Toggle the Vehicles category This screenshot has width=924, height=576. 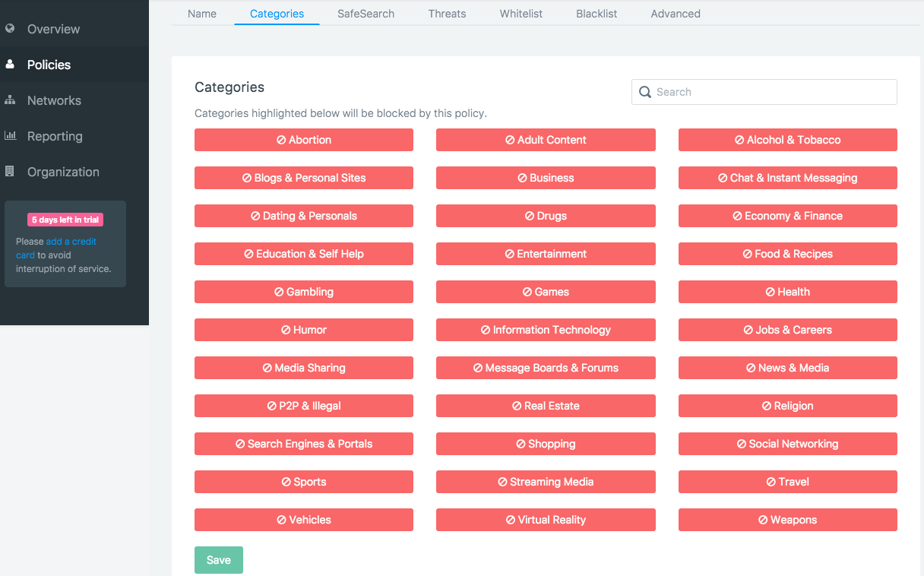[x=304, y=520]
